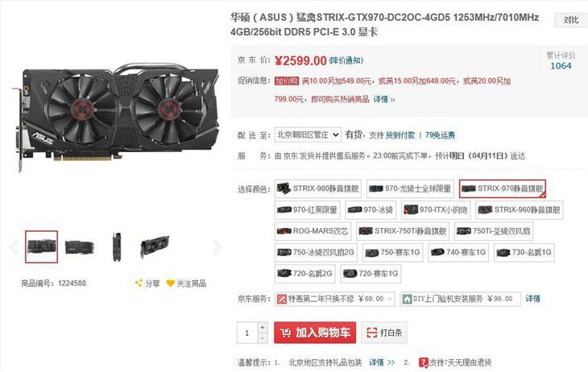Show previous thumbnails with left arrow
Image resolution: width=588 pixels, height=372 pixels.
(x=14, y=246)
